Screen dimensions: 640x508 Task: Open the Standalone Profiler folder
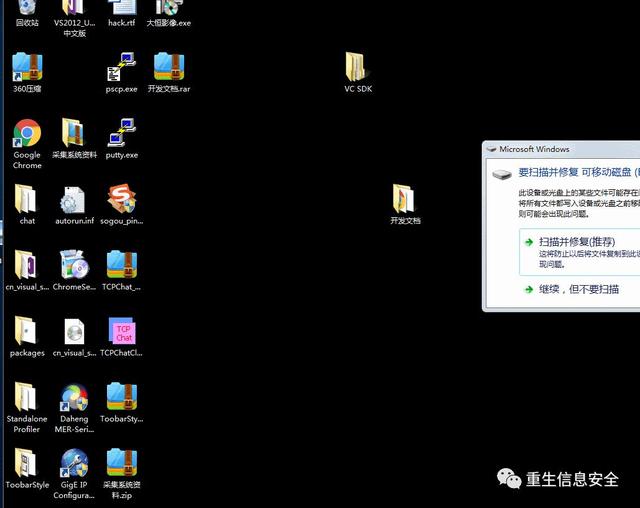tap(27, 408)
